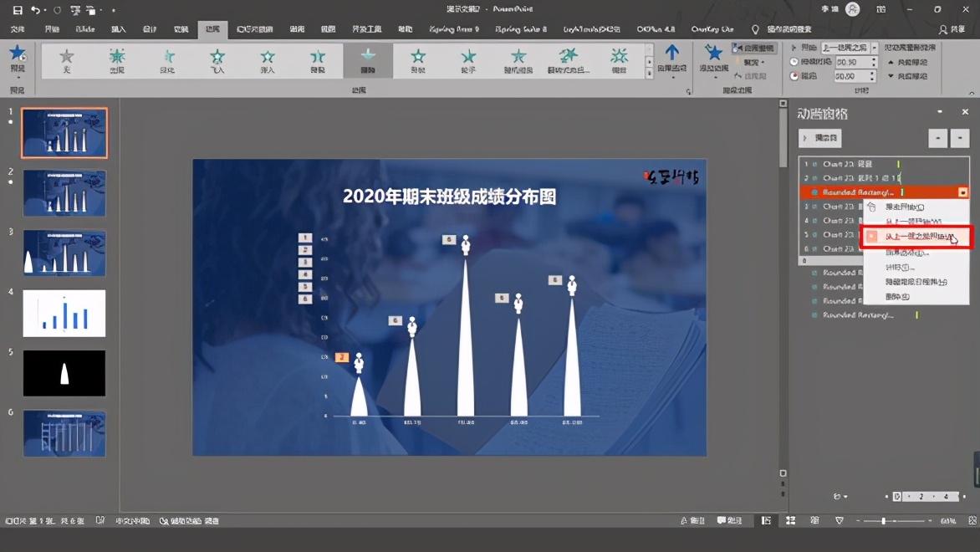Toggle Notes pane in status bar
This screenshot has height=552, width=980.
[692, 520]
